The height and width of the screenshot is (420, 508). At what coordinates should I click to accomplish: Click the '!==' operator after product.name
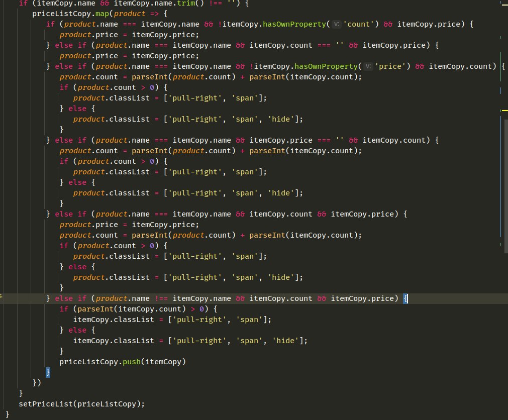tap(161, 298)
